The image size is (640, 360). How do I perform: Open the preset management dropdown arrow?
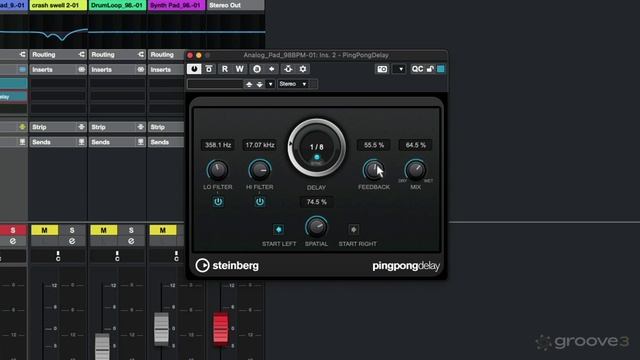tap(270, 84)
